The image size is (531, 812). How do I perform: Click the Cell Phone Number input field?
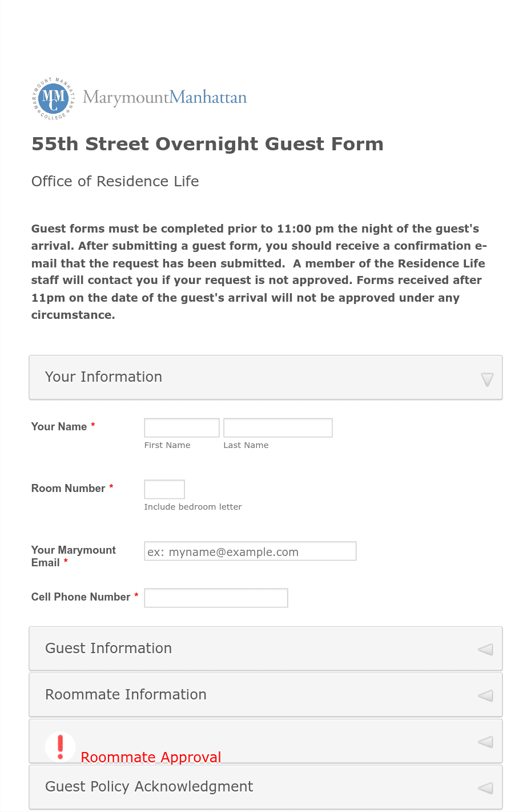[x=216, y=597]
